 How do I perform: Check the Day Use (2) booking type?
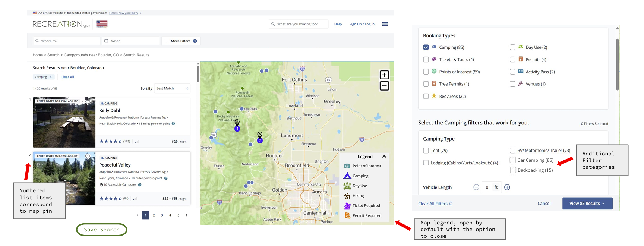(512, 47)
